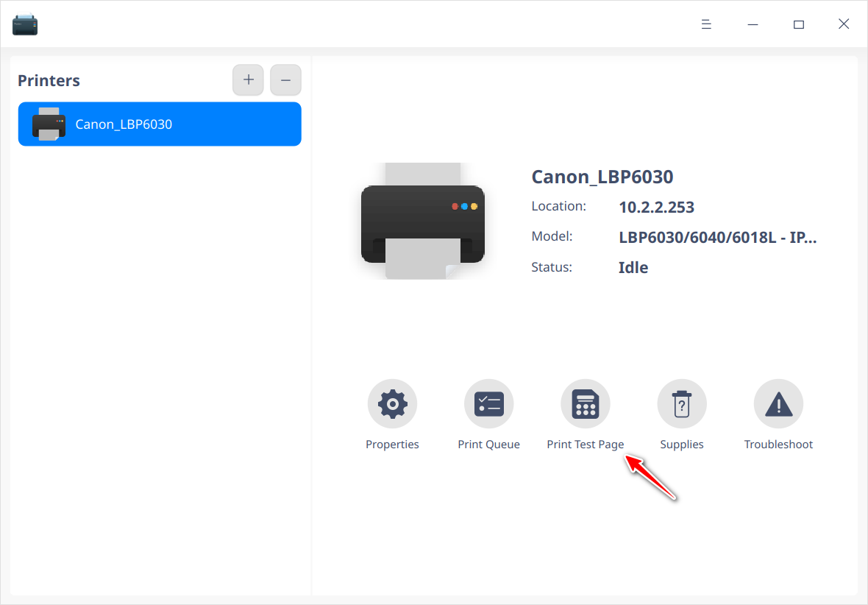Minimize the printer manager window
Screen dimensions: 868x605
(753, 24)
